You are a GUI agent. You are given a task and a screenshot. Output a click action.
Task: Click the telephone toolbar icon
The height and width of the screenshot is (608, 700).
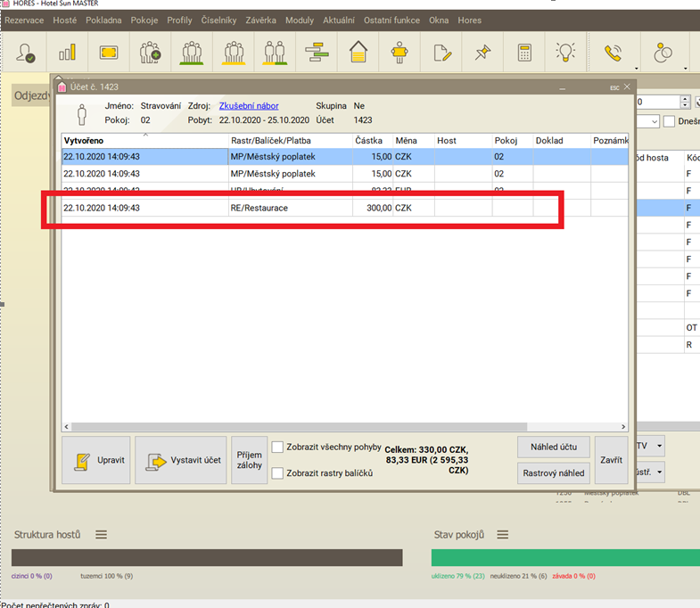pos(615,53)
